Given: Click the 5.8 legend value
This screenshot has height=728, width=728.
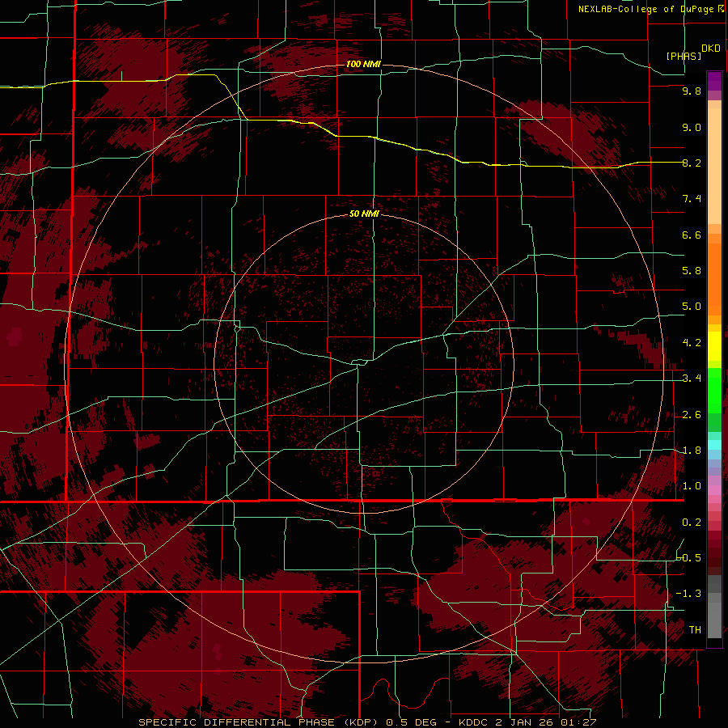Looking at the screenshot, I should 692,271.
